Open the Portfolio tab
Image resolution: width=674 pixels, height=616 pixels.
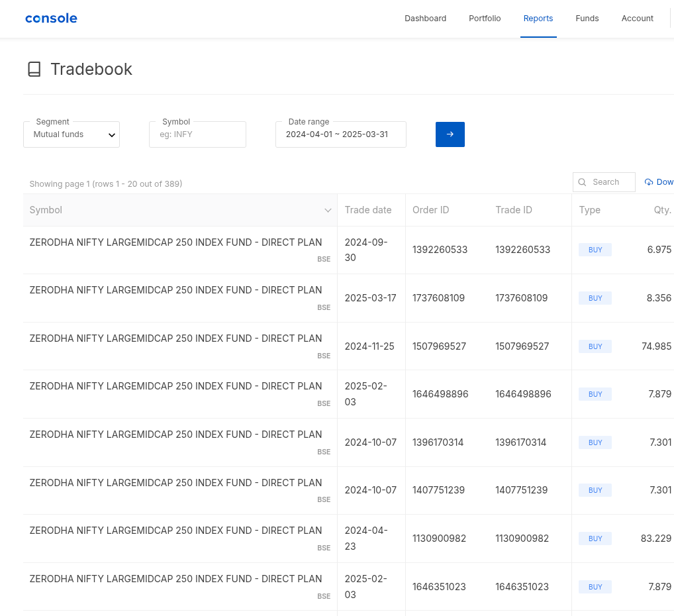(x=485, y=19)
